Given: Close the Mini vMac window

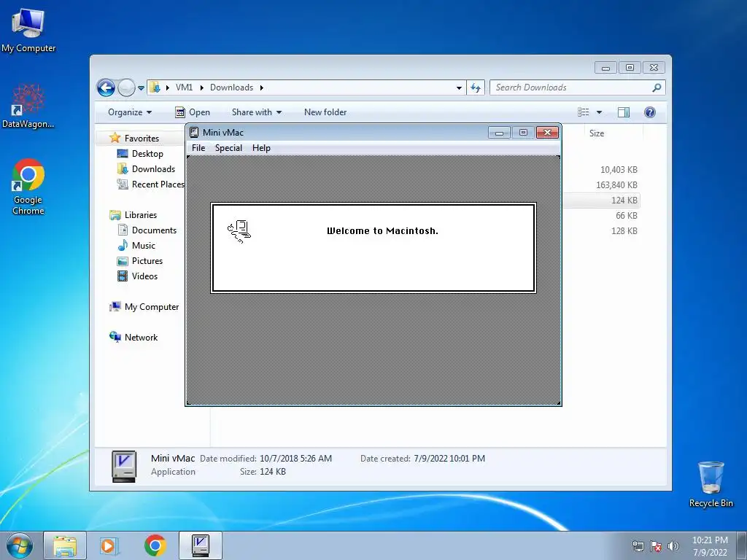Looking at the screenshot, I should [547, 133].
